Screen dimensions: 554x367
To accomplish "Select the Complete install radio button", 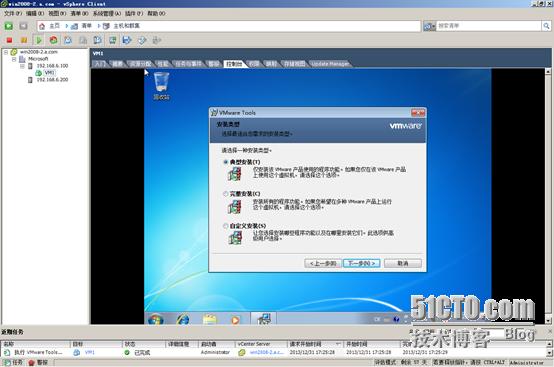I will [225, 194].
